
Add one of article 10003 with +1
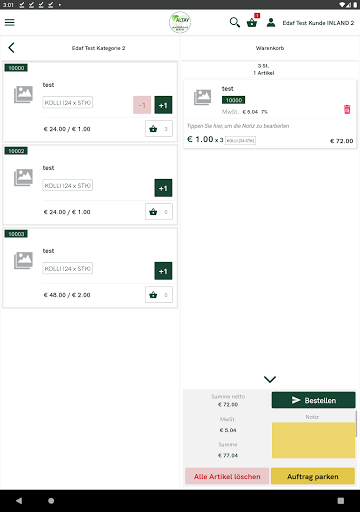click(163, 271)
